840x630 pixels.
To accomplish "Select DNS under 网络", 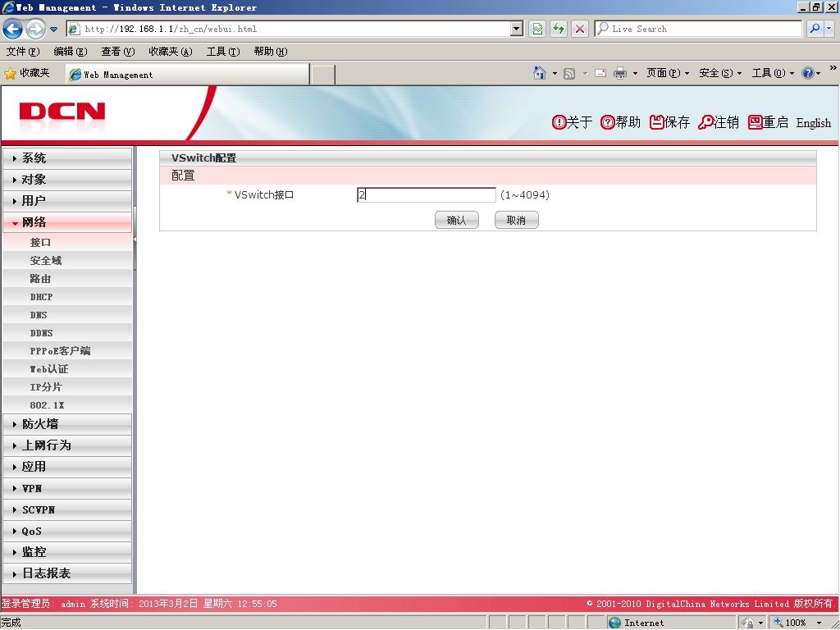I will tap(67, 315).
